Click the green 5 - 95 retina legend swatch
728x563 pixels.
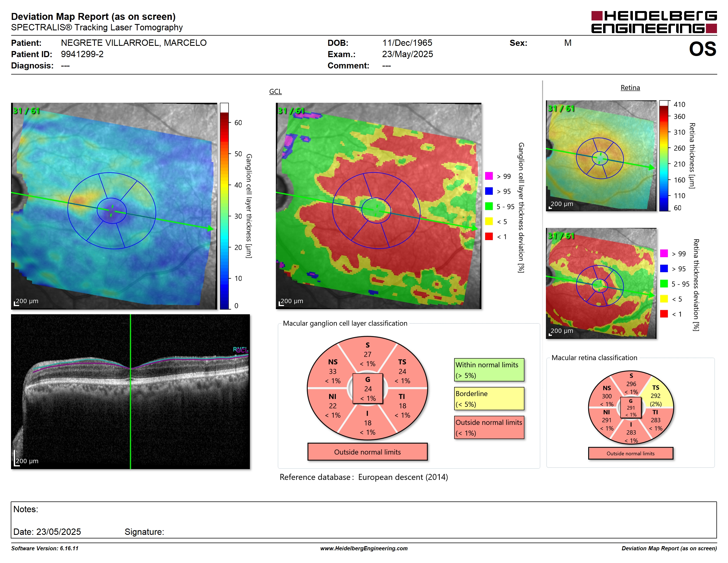click(x=664, y=283)
